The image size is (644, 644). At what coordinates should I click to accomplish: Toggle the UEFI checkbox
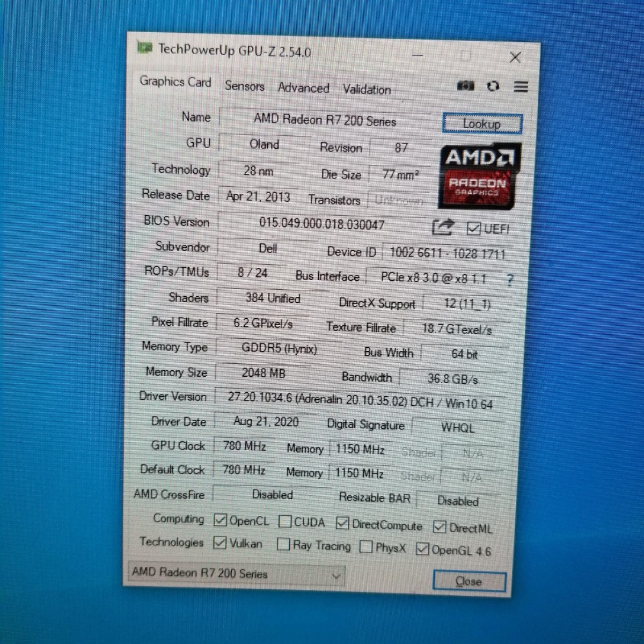point(473,229)
